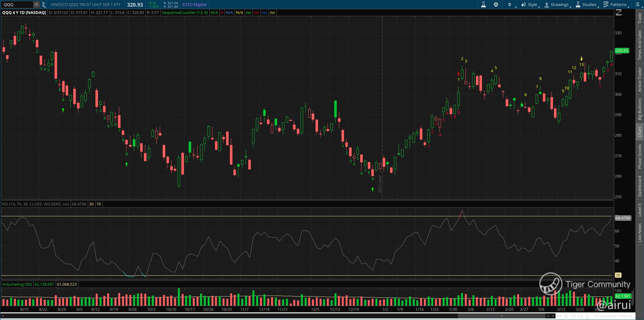Screen dimensions: 644x320
Task: Open the Big Buttons side tab
Action: click(640, 109)
